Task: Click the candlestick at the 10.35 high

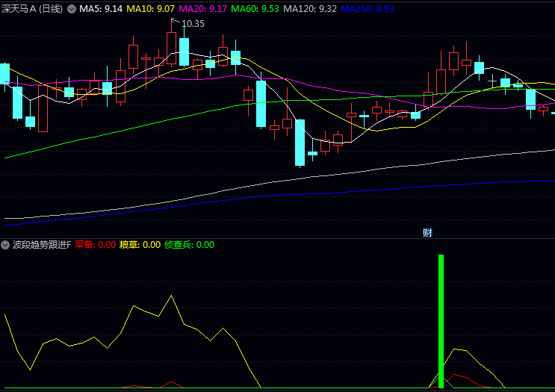Action: [171, 43]
